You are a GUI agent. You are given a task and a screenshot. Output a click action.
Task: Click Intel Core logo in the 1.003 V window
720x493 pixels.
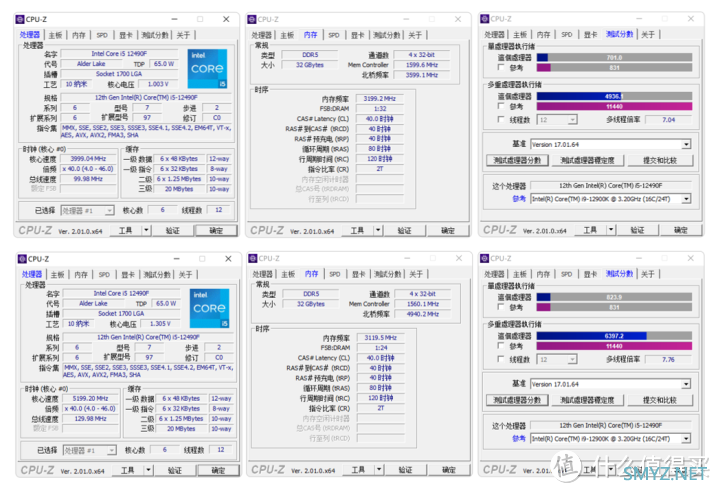click(208, 69)
